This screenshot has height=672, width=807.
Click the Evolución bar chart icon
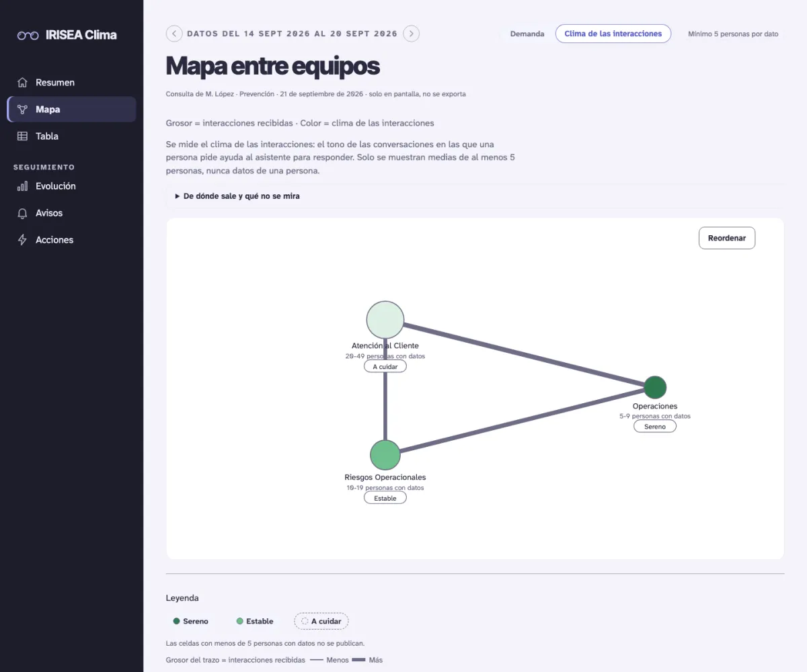tap(22, 186)
